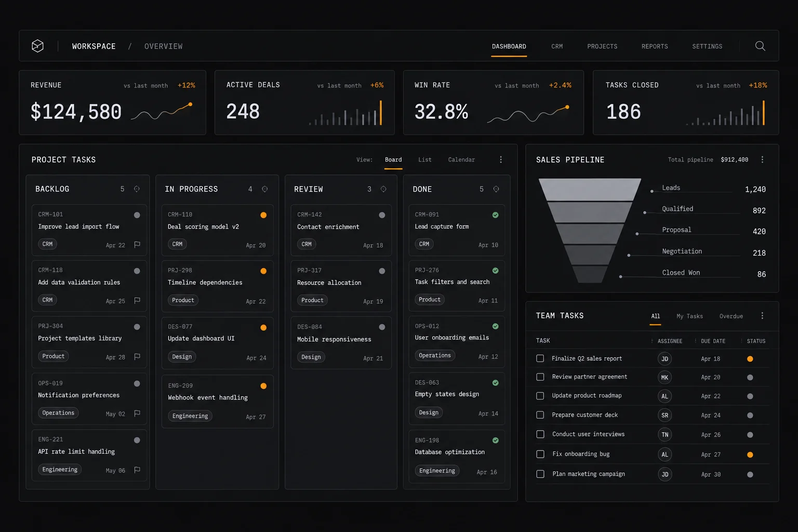Screen dimensions: 798x532
Task: Show the Overdue team tasks tab
Action: coord(731,316)
